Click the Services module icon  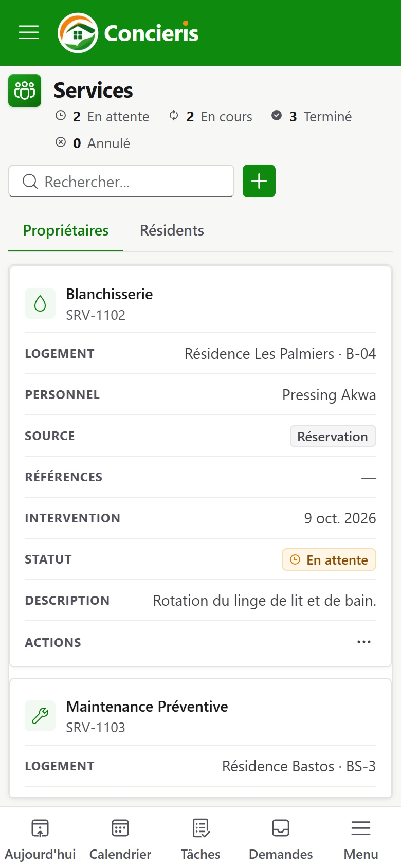click(25, 91)
